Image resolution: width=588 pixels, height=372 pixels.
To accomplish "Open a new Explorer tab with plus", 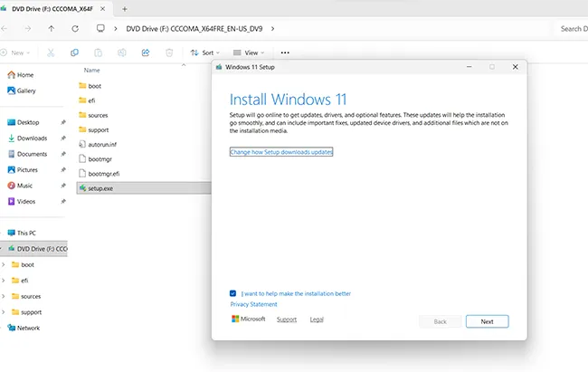I will coord(125,9).
